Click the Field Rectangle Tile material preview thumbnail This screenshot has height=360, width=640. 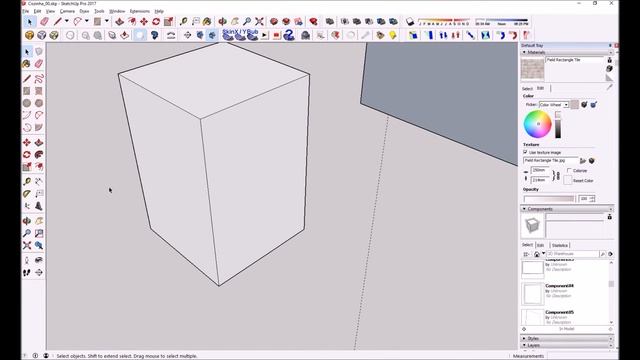[x=533, y=69]
